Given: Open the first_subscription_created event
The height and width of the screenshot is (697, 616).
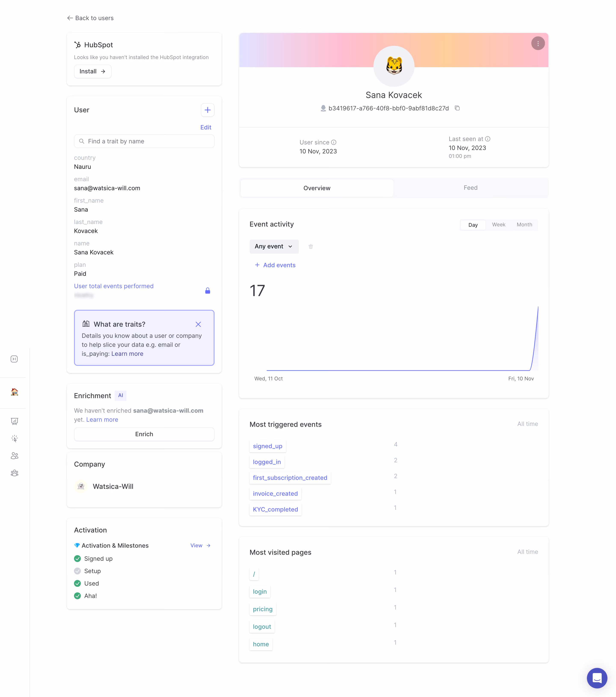Looking at the screenshot, I should pyautogui.click(x=290, y=478).
